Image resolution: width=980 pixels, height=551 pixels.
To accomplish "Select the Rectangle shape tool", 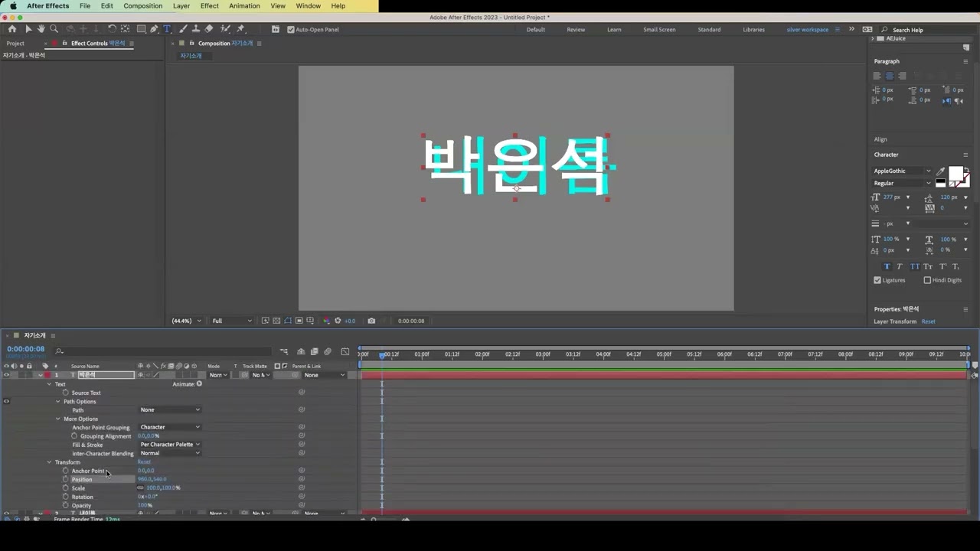I will pyautogui.click(x=142, y=29).
